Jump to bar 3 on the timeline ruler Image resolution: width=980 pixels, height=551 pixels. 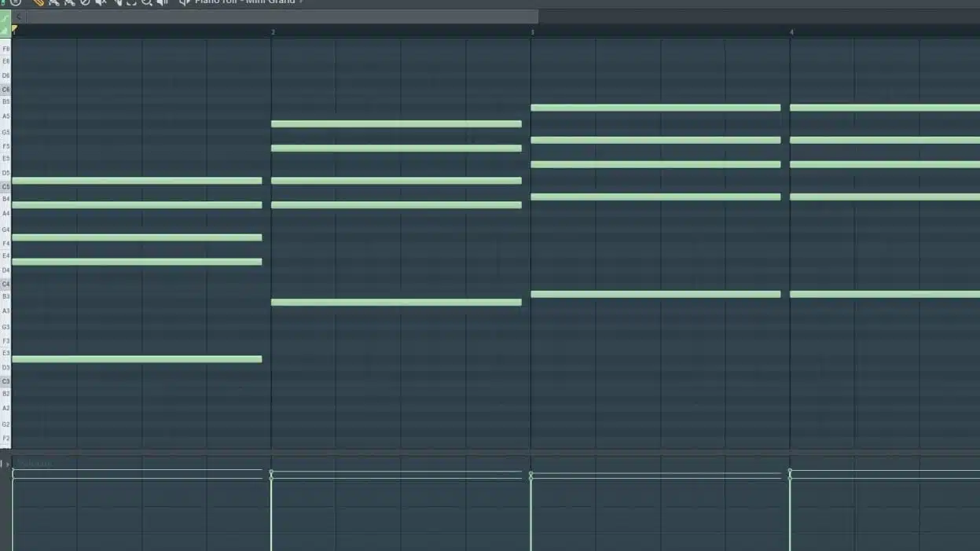(533, 32)
